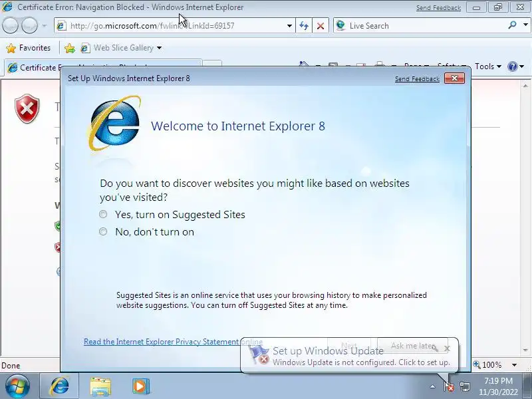Click the taskbar clock showing 7:19 PM
532x399 pixels.
tap(498, 386)
